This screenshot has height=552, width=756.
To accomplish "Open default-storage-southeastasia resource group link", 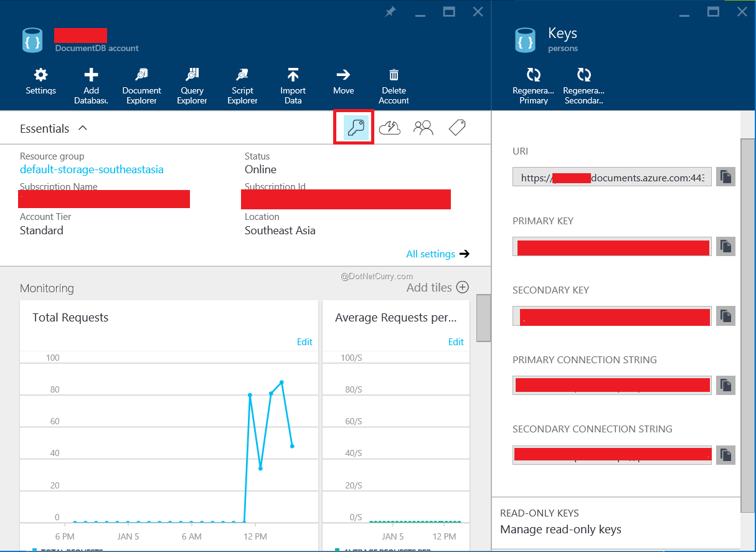I will 92,169.
